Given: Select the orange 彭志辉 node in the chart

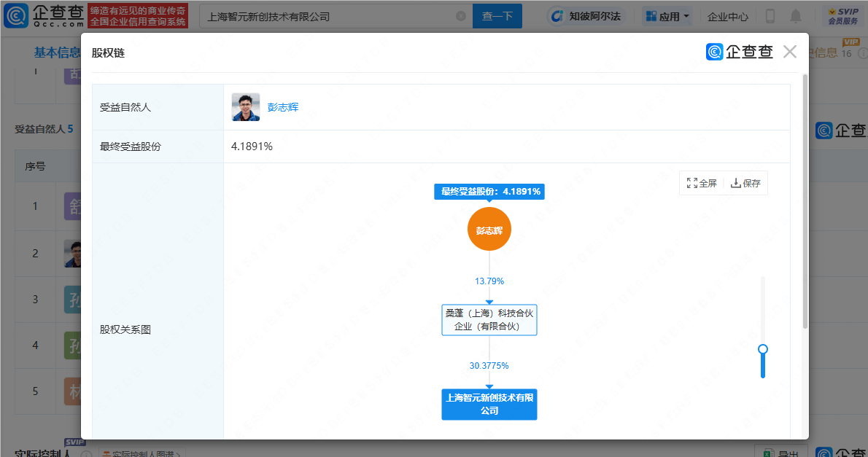Looking at the screenshot, I should [x=489, y=229].
